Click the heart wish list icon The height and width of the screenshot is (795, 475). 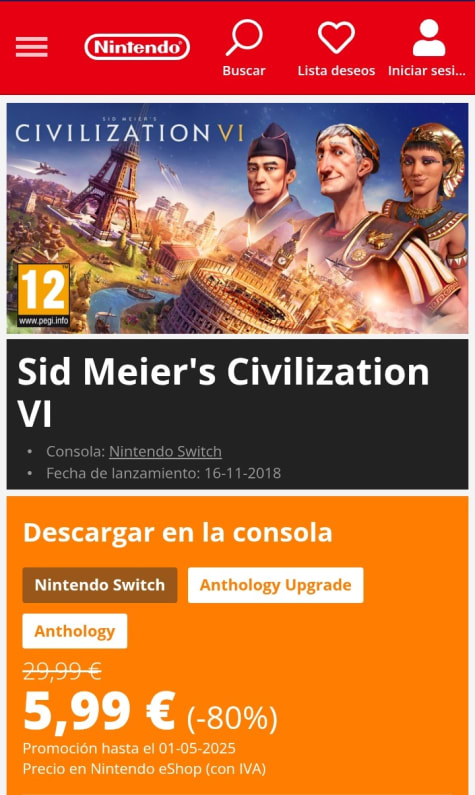[336, 38]
